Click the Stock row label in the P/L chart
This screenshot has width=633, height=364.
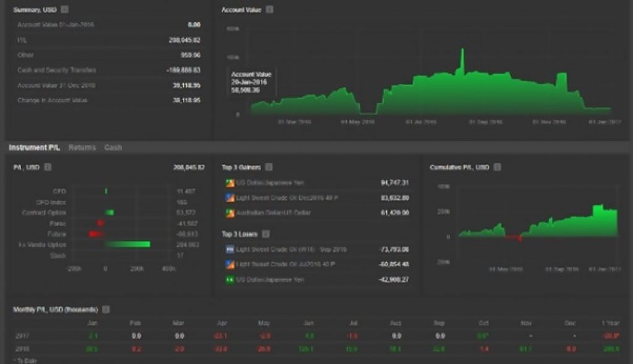(x=58, y=255)
